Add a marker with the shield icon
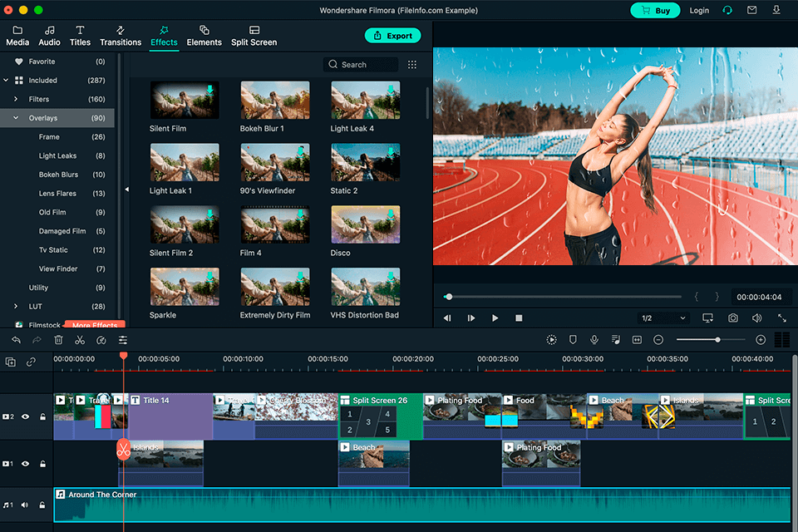The image size is (798, 532). (573, 339)
